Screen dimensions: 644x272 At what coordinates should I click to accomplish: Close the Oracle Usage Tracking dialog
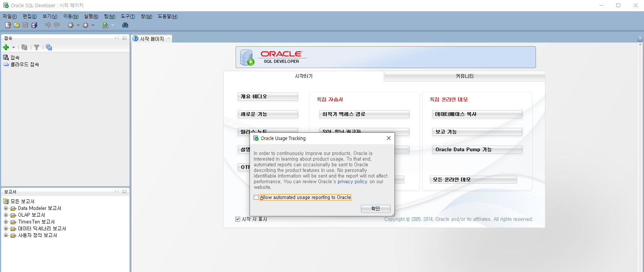click(389, 138)
